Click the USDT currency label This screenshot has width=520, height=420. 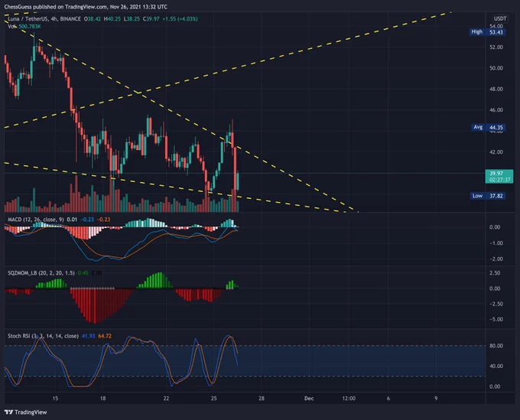(500, 18)
